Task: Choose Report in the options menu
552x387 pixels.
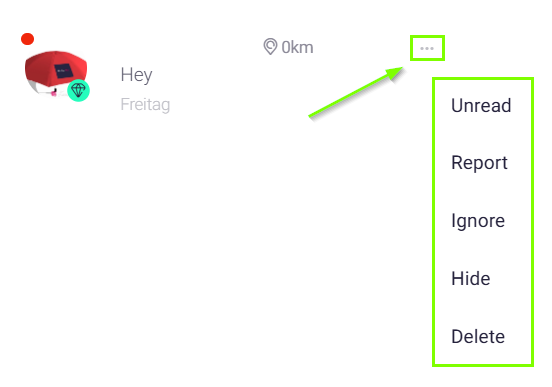Action: (479, 163)
